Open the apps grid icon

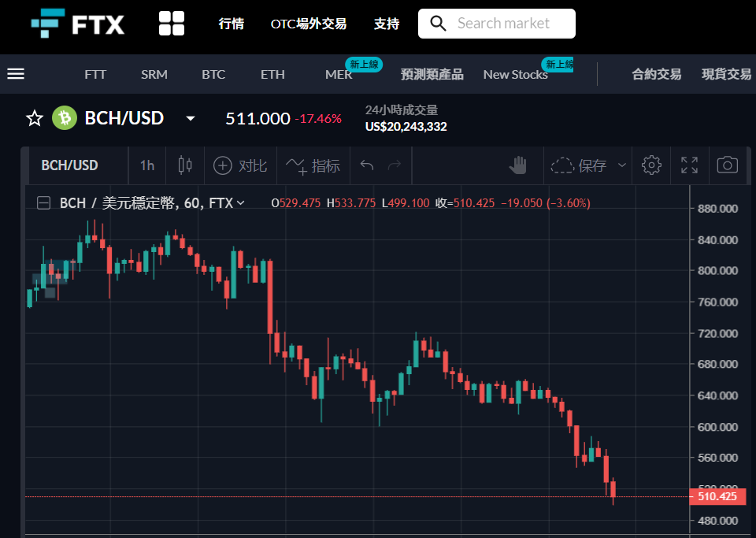point(172,24)
